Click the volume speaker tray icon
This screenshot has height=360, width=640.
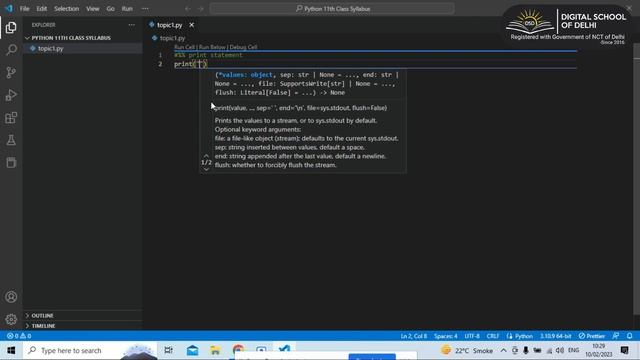coord(560,351)
